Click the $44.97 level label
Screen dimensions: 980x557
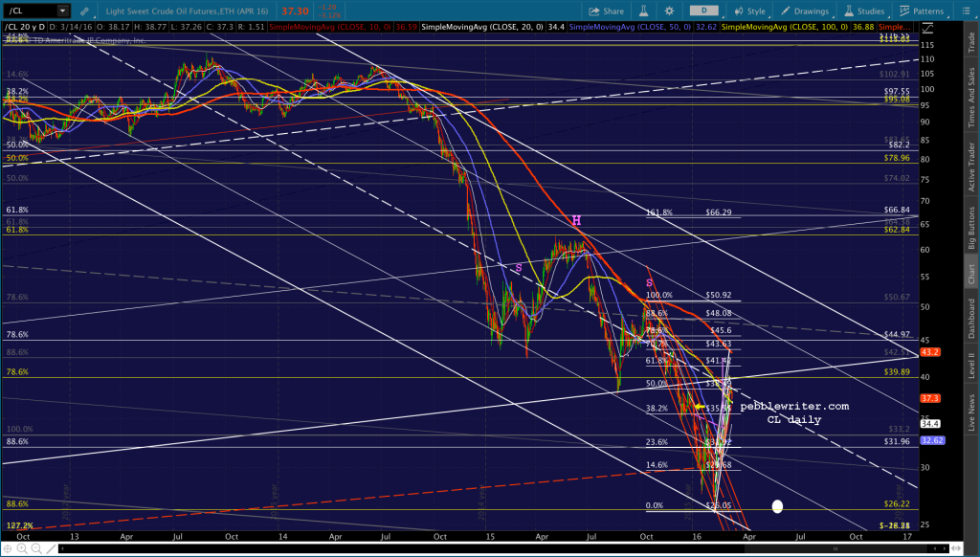[897, 335]
